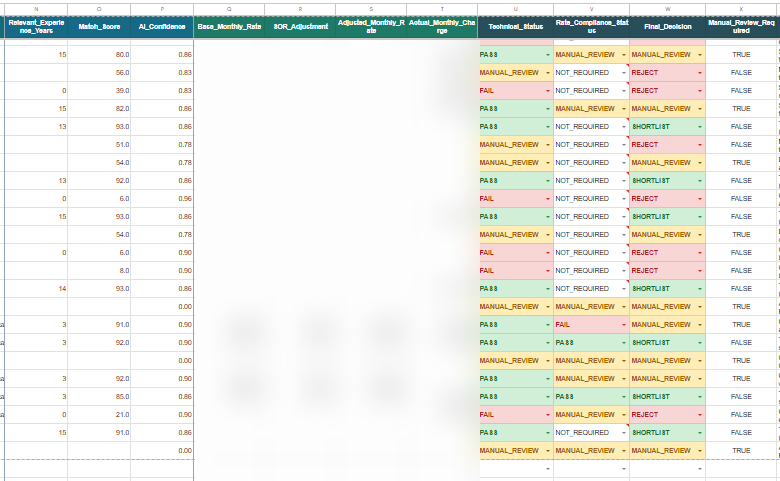Select FALSE cell in the 56.0 score row

tap(741, 73)
